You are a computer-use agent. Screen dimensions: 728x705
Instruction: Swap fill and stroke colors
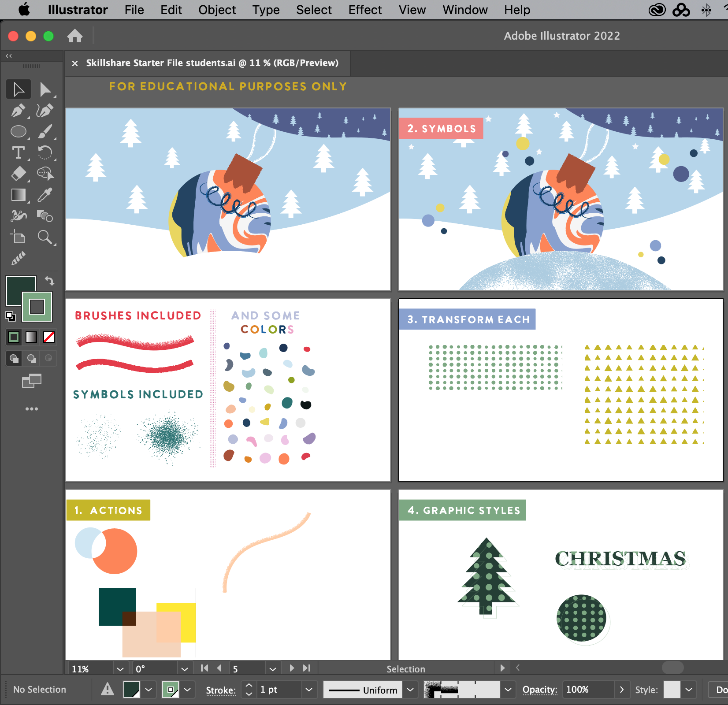point(49,281)
